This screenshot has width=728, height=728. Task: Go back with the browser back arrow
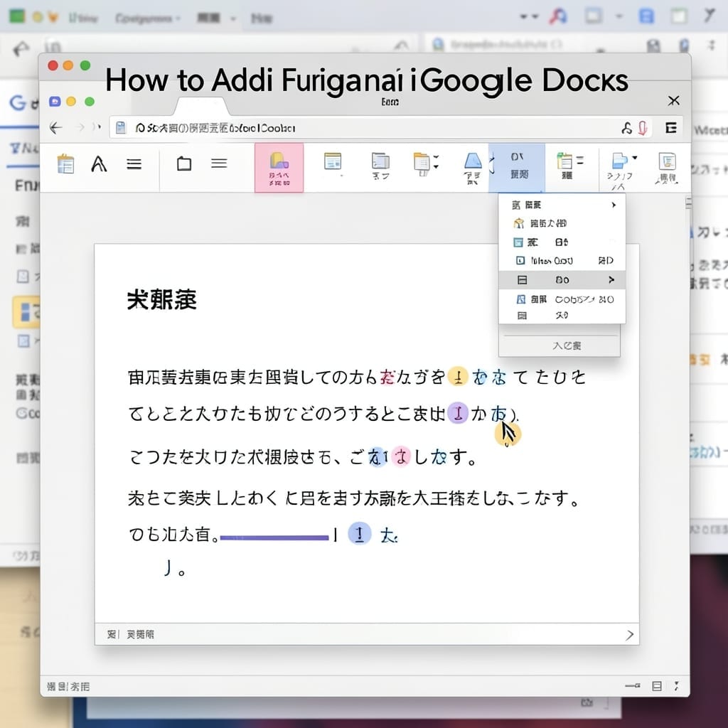[x=55, y=128]
